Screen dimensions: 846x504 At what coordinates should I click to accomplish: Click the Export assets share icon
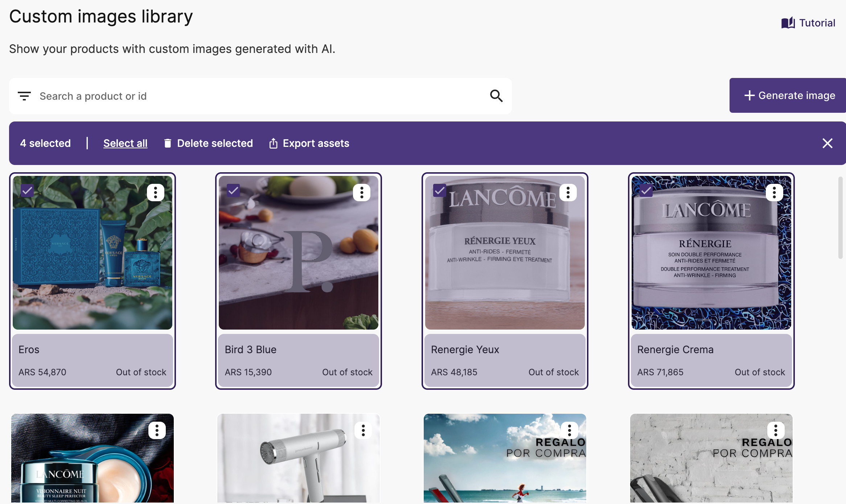tap(273, 143)
